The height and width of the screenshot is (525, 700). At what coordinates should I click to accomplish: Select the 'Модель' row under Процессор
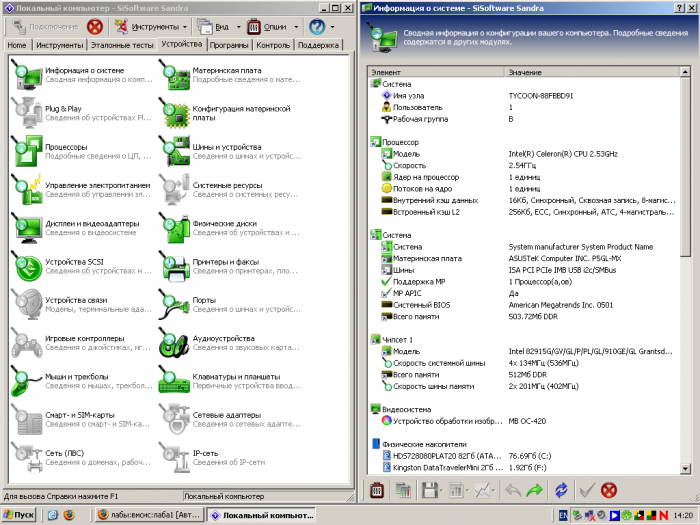pyautogui.click(x=523, y=154)
